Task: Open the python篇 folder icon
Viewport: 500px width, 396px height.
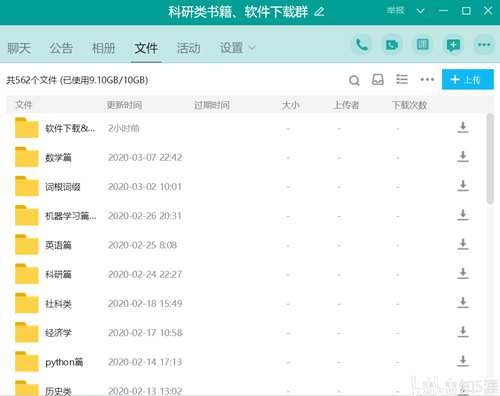Action: (x=27, y=361)
